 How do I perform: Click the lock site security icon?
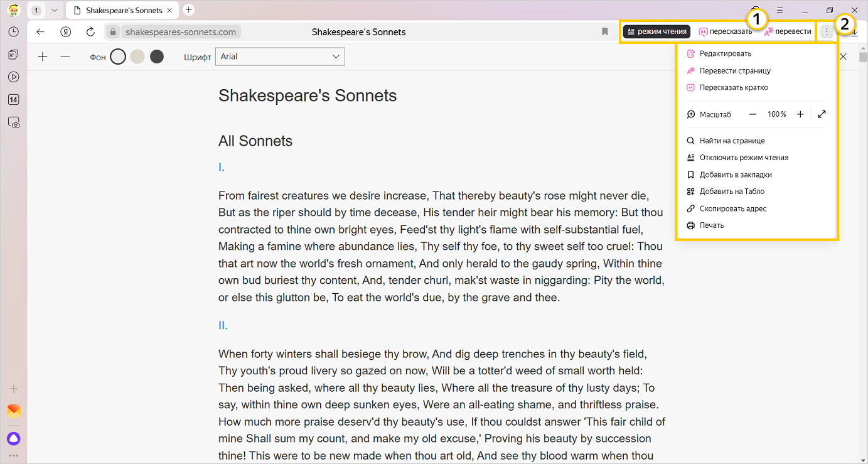click(113, 32)
